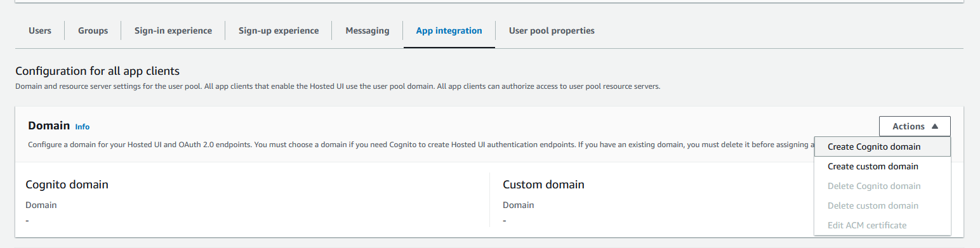Click the Edit ACM certificate entry
The height and width of the screenshot is (248, 980).
[x=882, y=225]
